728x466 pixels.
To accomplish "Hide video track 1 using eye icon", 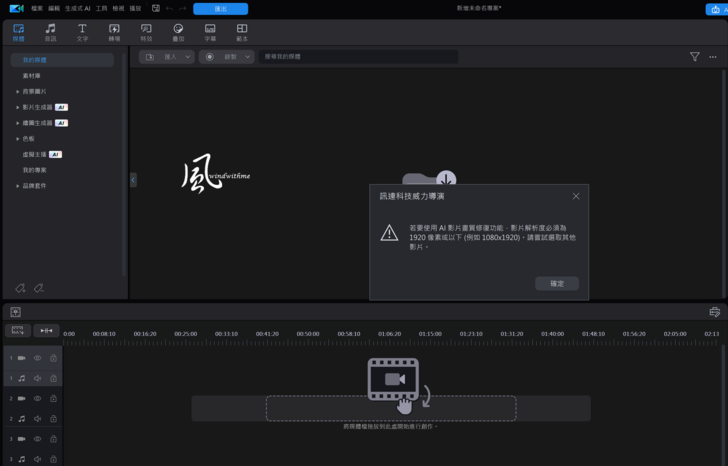I will pos(37,358).
